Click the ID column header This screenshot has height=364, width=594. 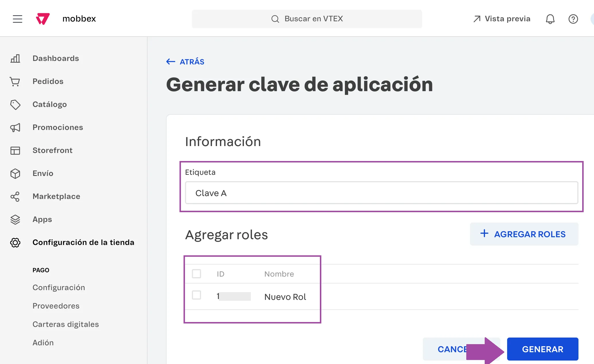pos(221,274)
